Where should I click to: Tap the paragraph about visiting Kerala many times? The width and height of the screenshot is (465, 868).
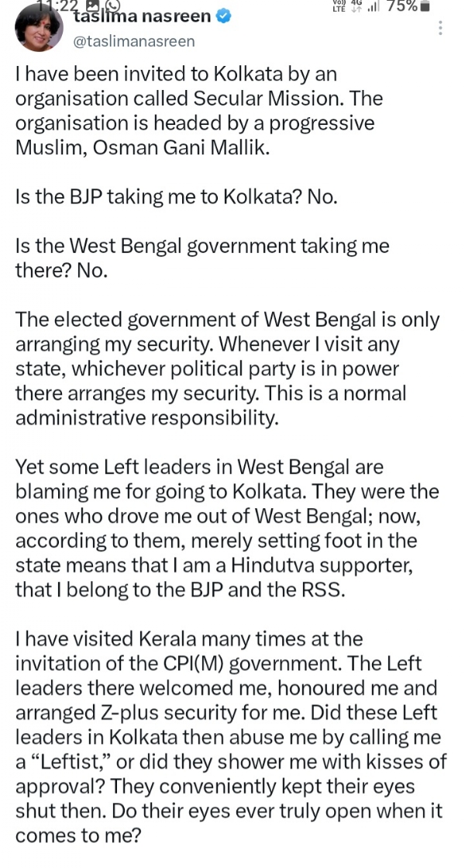pyautogui.click(x=231, y=737)
